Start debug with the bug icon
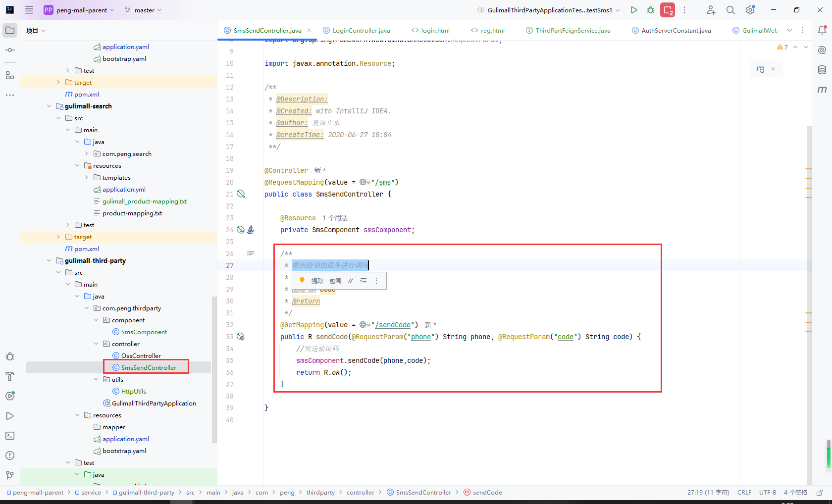Viewport: 832px width, 504px height. pos(651,10)
